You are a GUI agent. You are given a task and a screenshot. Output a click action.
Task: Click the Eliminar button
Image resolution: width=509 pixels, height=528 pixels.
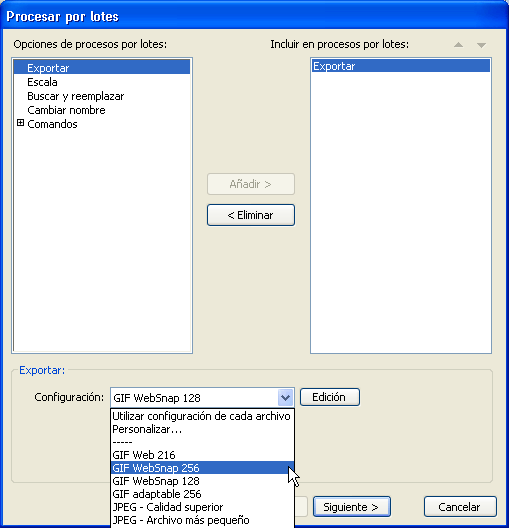251,215
